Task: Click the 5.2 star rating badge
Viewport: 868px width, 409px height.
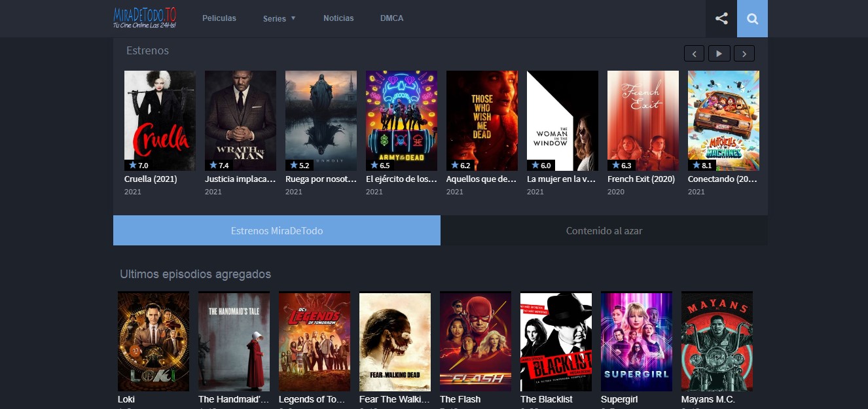Action: pyautogui.click(x=299, y=166)
